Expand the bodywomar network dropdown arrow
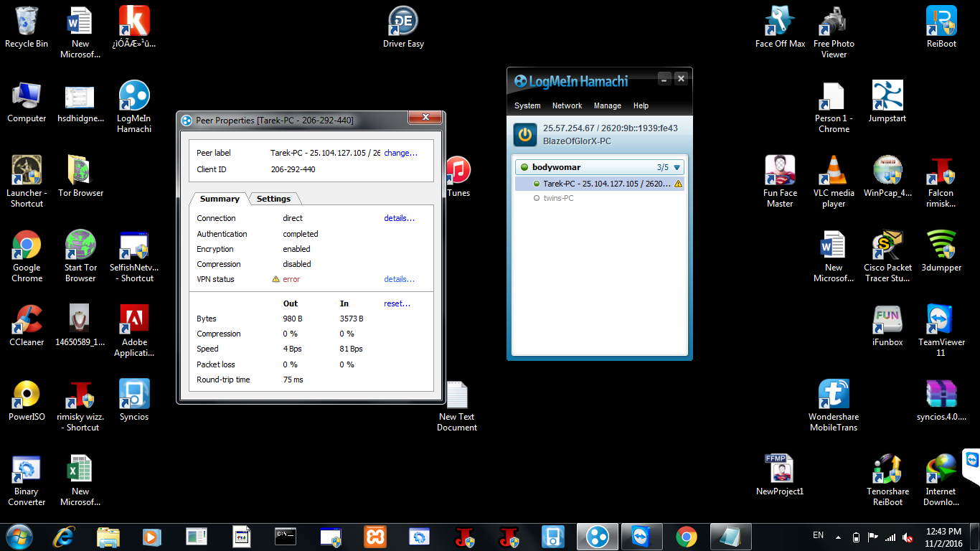This screenshot has height=551, width=980. (x=677, y=167)
